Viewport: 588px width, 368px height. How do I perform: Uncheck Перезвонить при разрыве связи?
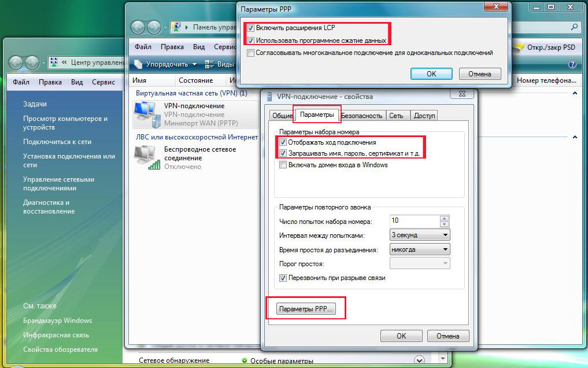[283, 278]
